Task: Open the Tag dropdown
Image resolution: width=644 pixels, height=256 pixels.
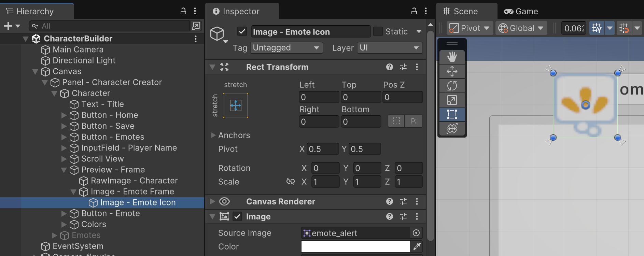Action: [x=286, y=48]
